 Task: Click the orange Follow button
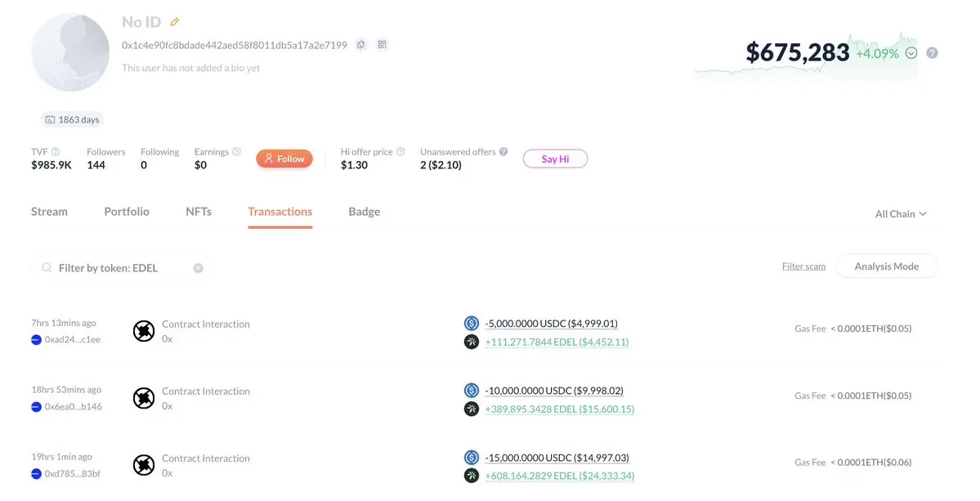tap(284, 159)
